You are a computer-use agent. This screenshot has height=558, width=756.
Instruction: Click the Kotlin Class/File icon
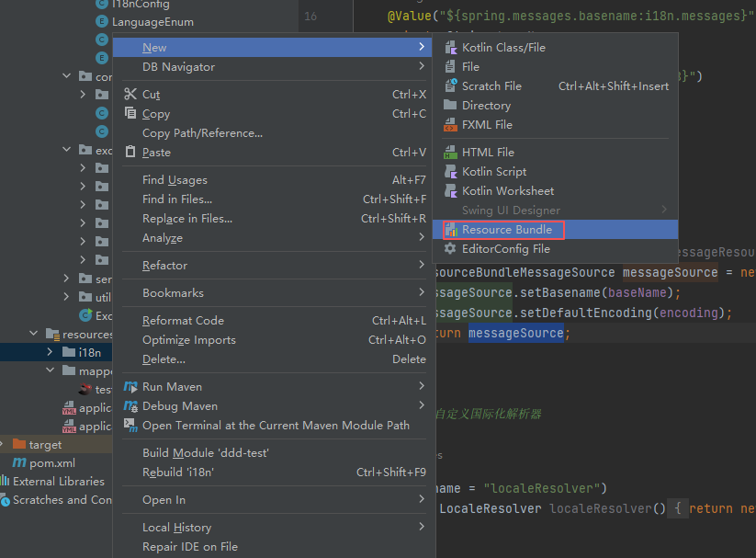(450, 47)
